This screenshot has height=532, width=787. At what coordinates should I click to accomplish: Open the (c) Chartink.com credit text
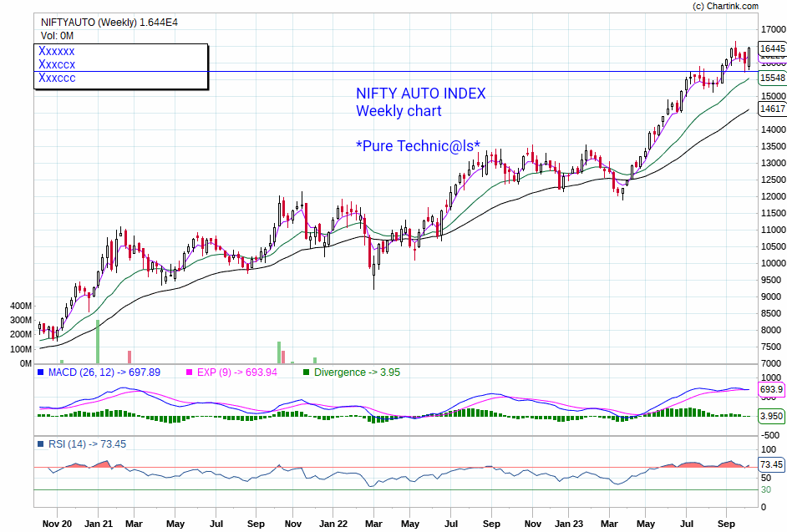pos(725,6)
